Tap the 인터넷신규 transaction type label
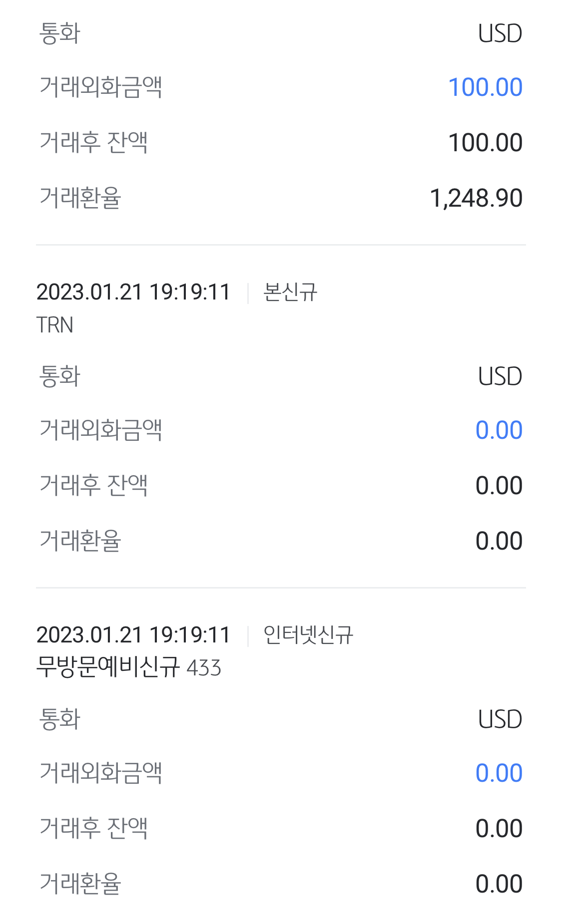The image size is (561, 924). tap(308, 635)
